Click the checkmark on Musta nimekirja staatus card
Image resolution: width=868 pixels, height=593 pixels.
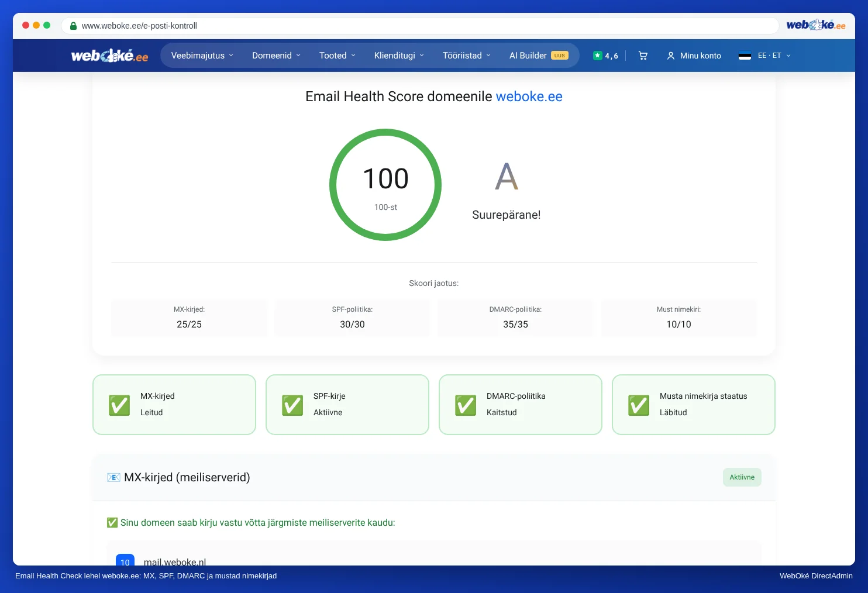[x=639, y=405]
